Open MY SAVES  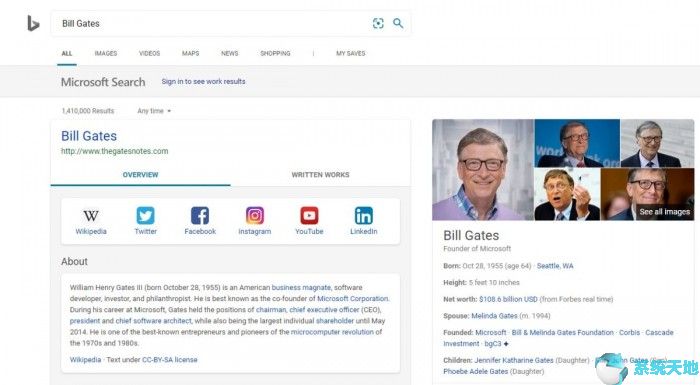point(350,53)
